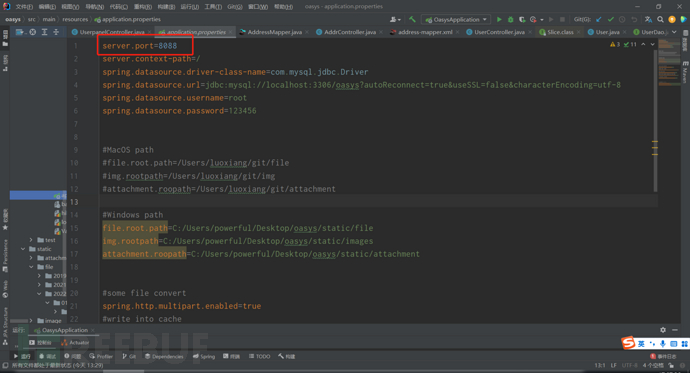Click the typo indicator showing 11
The width and height of the screenshot is (690, 373).
[630, 44]
